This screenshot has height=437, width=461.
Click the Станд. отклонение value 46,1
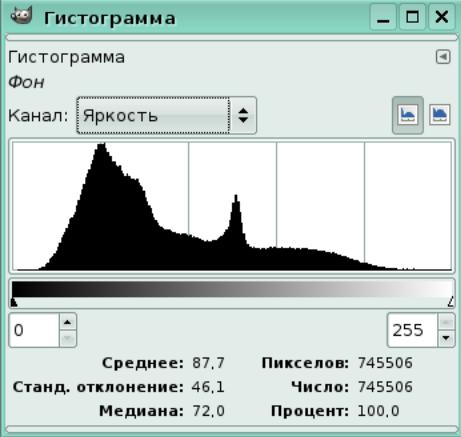coord(208,387)
